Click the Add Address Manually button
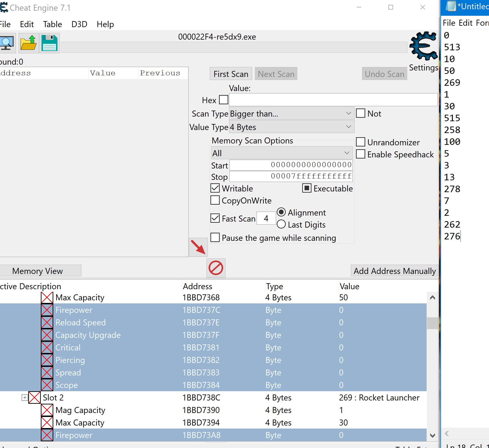 tap(394, 271)
